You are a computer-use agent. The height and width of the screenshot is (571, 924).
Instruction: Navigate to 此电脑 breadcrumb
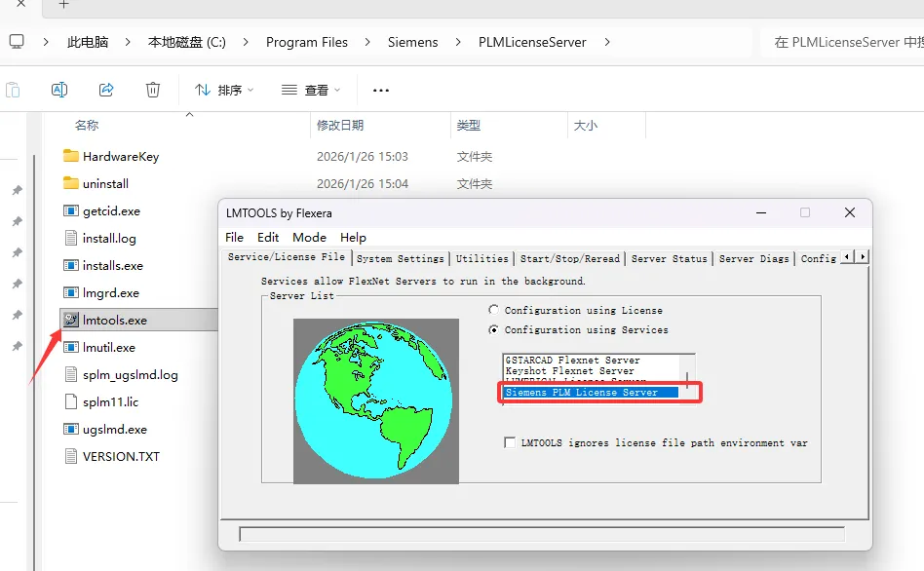87,42
